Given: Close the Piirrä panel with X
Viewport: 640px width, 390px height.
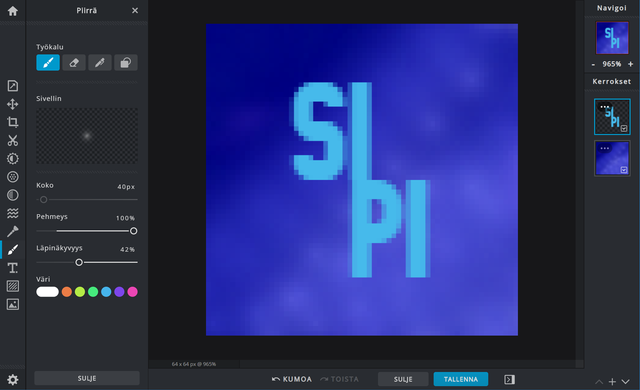Looking at the screenshot, I should tap(135, 11).
